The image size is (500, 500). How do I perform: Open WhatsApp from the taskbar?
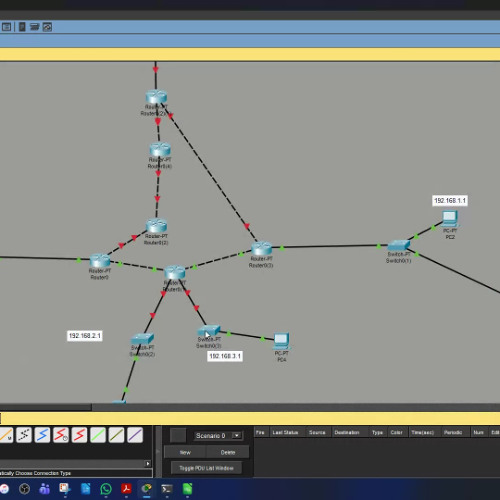click(x=106, y=489)
